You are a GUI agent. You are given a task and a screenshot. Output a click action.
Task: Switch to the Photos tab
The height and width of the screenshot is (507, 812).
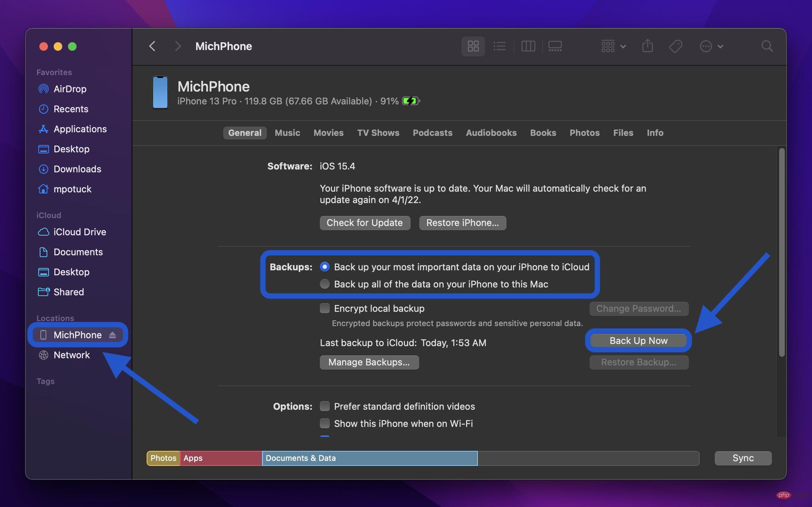point(585,133)
